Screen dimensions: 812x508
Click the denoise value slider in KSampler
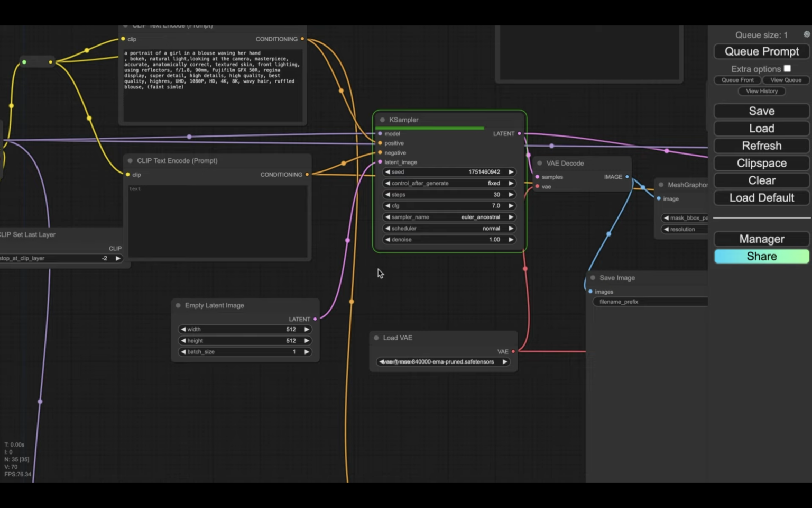(x=449, y=240)
